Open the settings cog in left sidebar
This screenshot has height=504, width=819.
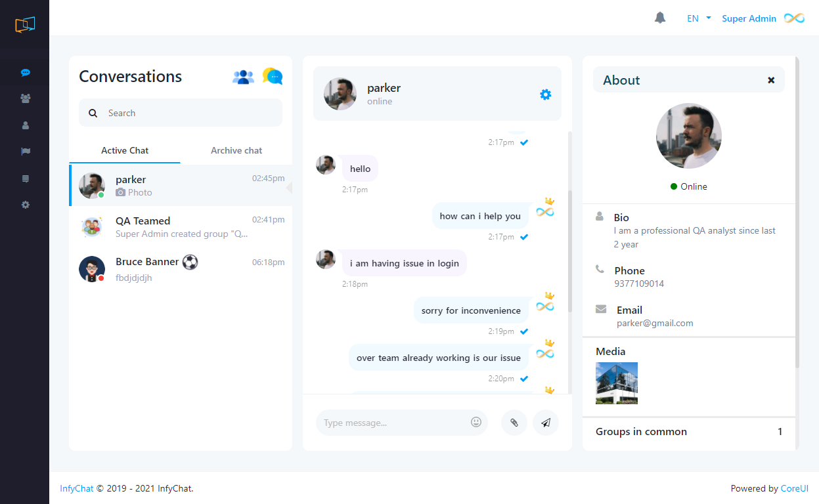(26, 205)
